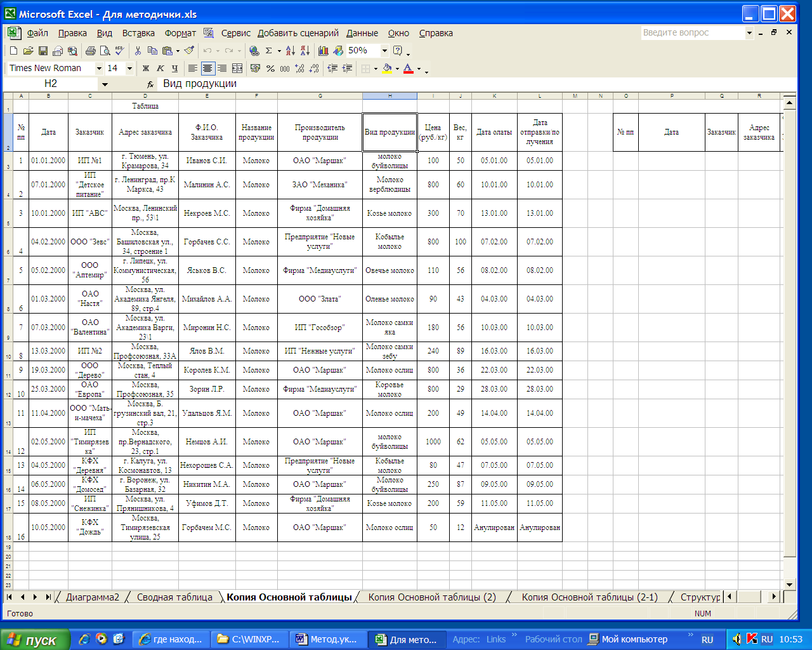Cut selection with scissors icon
The image size is (812, 650).
tap(138, 51)
